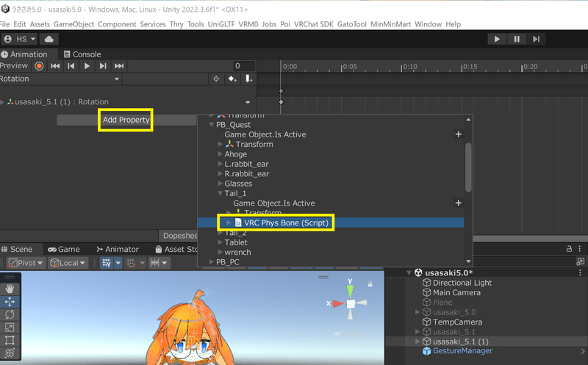The height and width of the screenshot is (365, 588).
Task: Jump to last animation keyframe
Action: coord(119,66)
